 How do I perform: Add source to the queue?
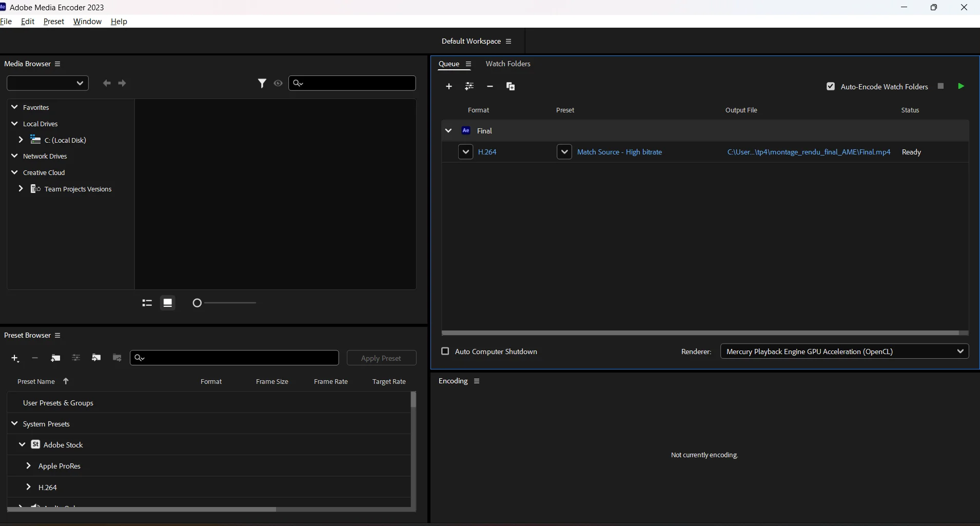point(449,86)
